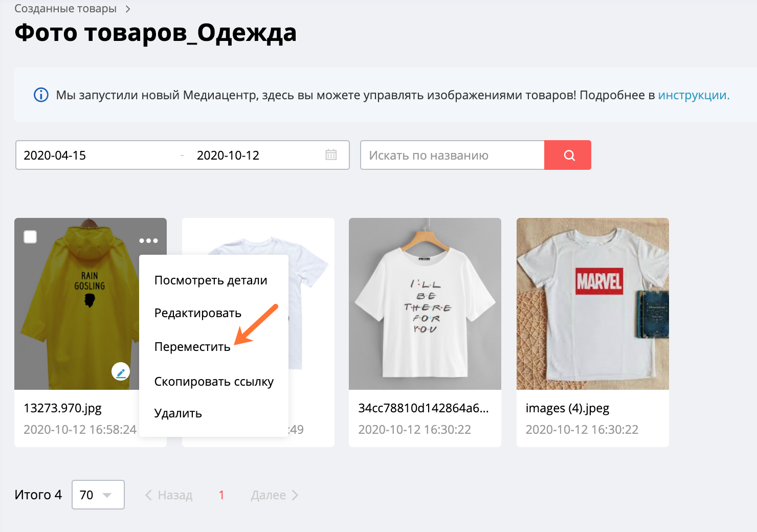
Task: Click the red search magnifier button
Action: pyautogui.click(x=568, y=155)
